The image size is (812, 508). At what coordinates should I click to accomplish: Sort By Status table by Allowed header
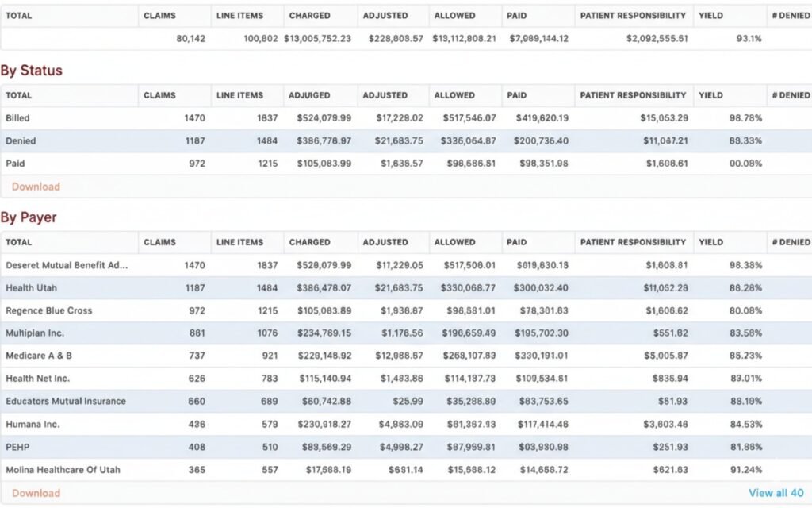click(454, 95)
